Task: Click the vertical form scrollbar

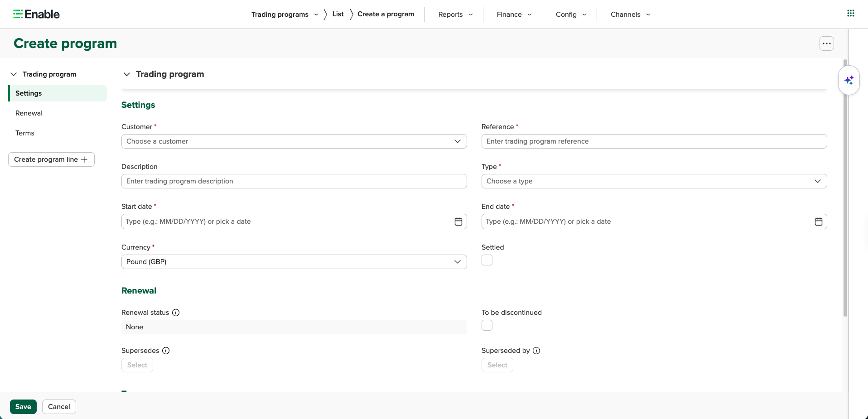Action: pyautogui.click(x=845, y=188)
